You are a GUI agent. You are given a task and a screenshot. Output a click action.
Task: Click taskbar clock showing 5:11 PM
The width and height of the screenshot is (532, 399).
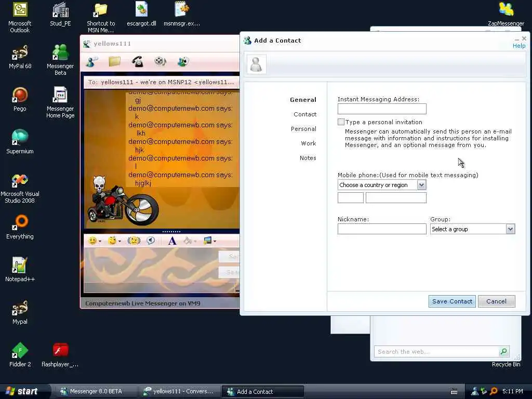pos(513,391)
